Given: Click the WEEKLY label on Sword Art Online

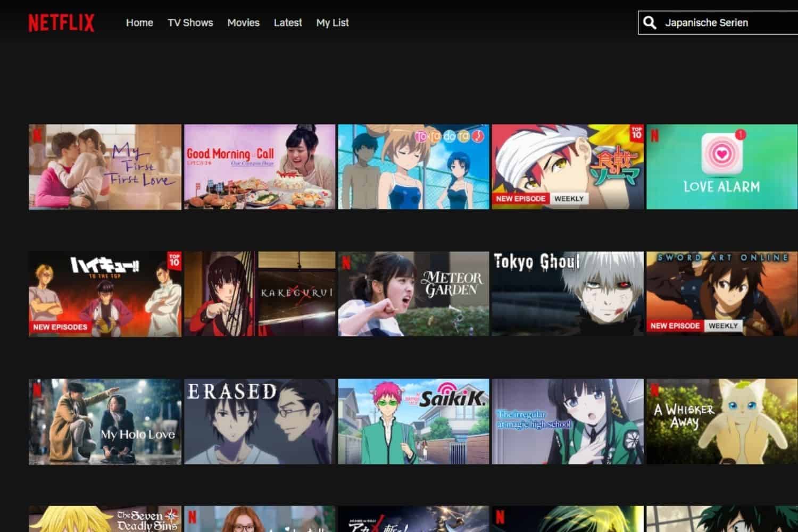Looking at the screenshot, I should 723,326.
